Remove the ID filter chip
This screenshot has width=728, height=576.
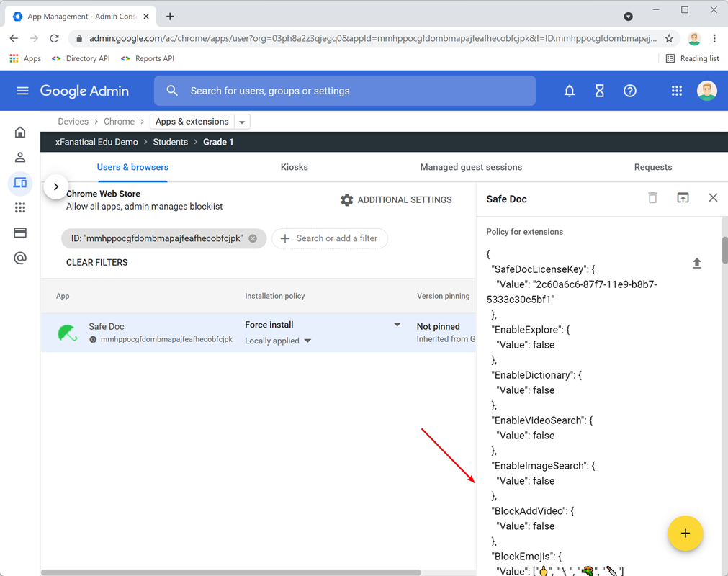[x=253, y=238]
